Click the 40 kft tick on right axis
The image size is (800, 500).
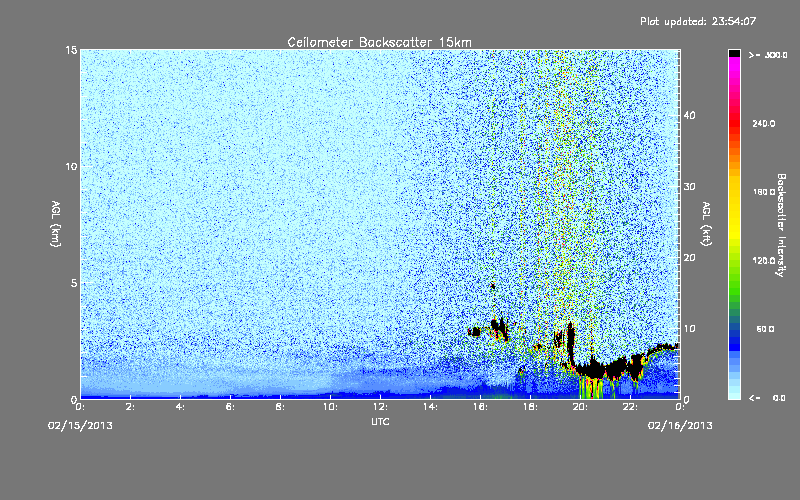coord(689,115)
